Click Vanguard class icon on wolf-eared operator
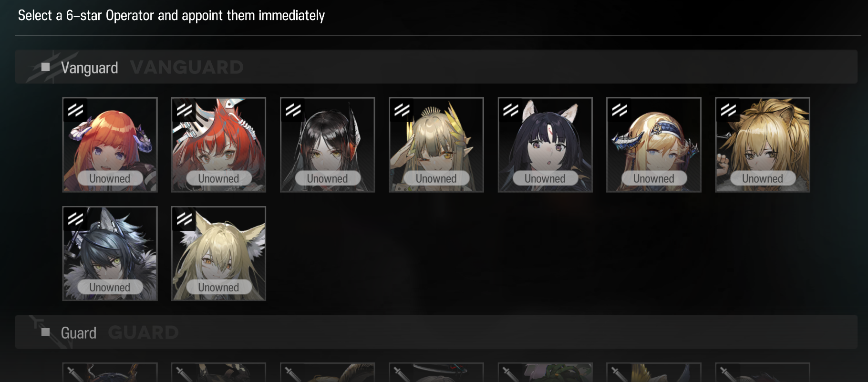This screenshot has width=868, height=382. (75, 219)
